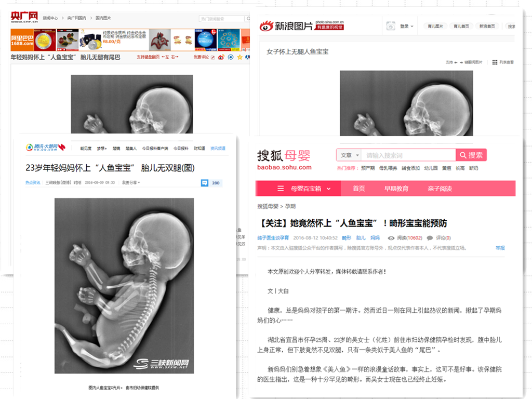Click the search magnifier on CNR page
The width and height of the screenshot is (532, 399).
click(x=248, y=19)
